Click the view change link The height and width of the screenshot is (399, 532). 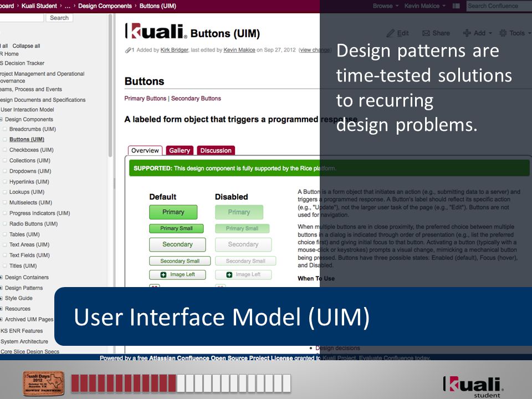tap(315, 50)
